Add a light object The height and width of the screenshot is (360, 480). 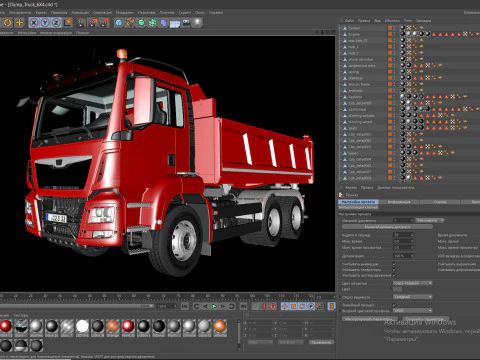pos(198,23)
